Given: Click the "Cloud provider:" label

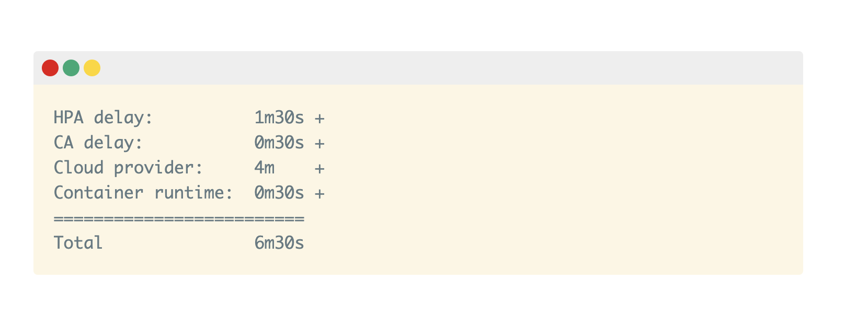Looking at the screenshot, I should (128, 168).
